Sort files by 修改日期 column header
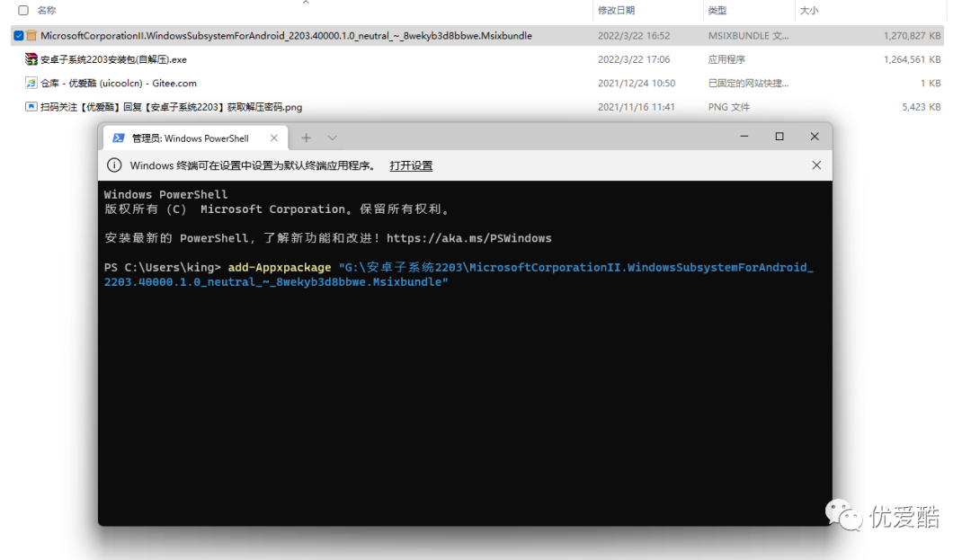Image resolution: width=971 pixels, height=560 pixels. (x=616, y=11)
